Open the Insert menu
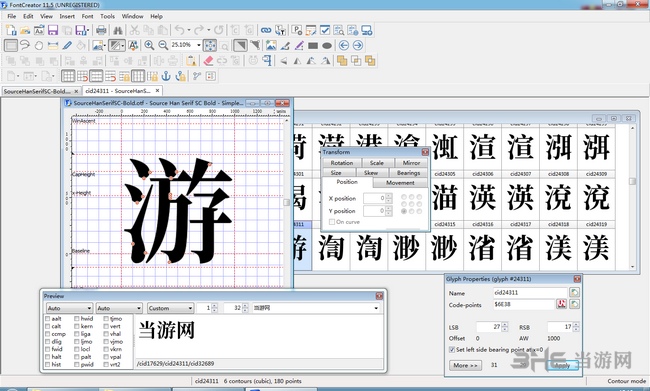This screenshot has height=391, width=650. (67, 16)
